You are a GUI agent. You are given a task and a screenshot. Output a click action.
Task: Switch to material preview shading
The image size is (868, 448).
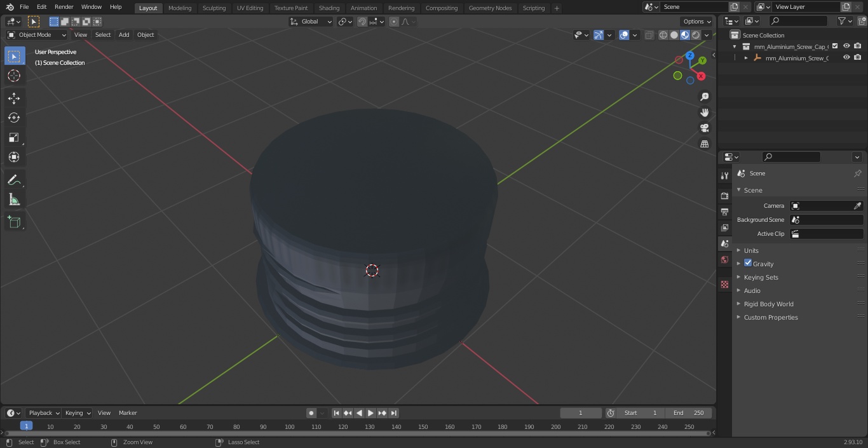(x=685, y=35)
